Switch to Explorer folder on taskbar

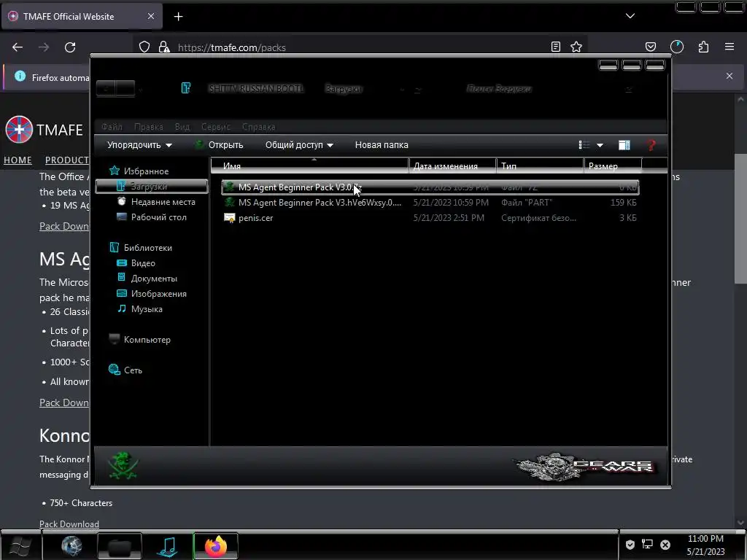click(120, 545)
